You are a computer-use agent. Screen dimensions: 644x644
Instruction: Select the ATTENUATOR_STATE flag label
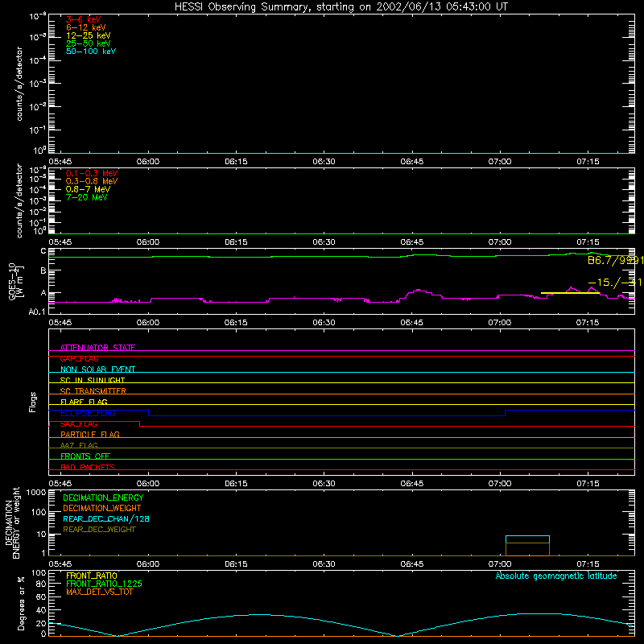coord(97,348)
